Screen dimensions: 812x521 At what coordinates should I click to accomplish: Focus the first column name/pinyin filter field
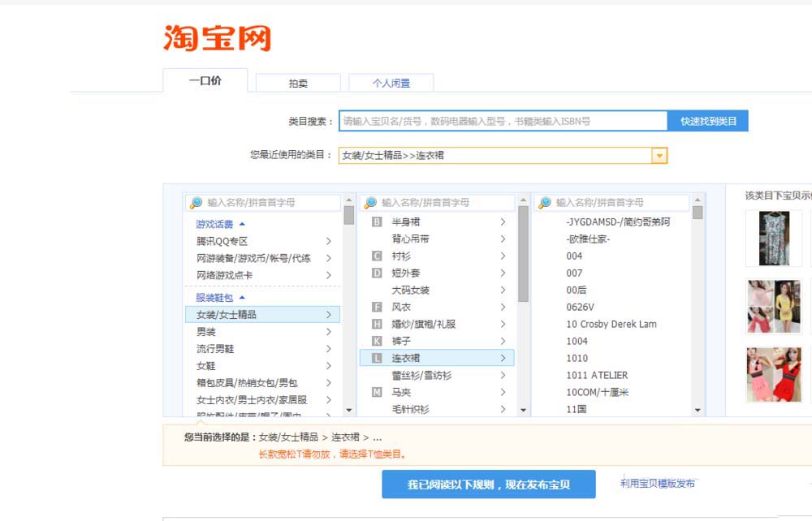(x=263, y=203)
